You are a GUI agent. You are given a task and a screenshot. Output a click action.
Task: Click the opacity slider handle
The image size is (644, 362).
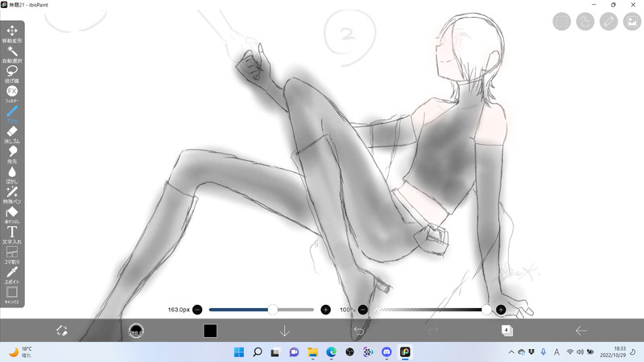coord(486,310)
